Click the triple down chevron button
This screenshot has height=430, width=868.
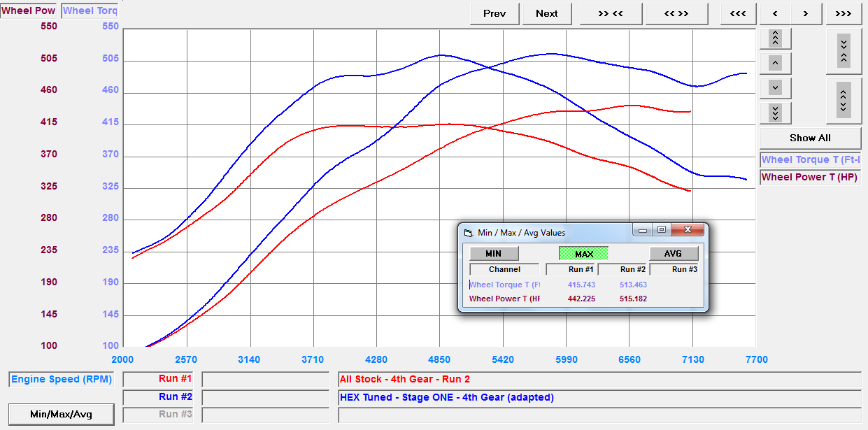(x=775, y=113)
